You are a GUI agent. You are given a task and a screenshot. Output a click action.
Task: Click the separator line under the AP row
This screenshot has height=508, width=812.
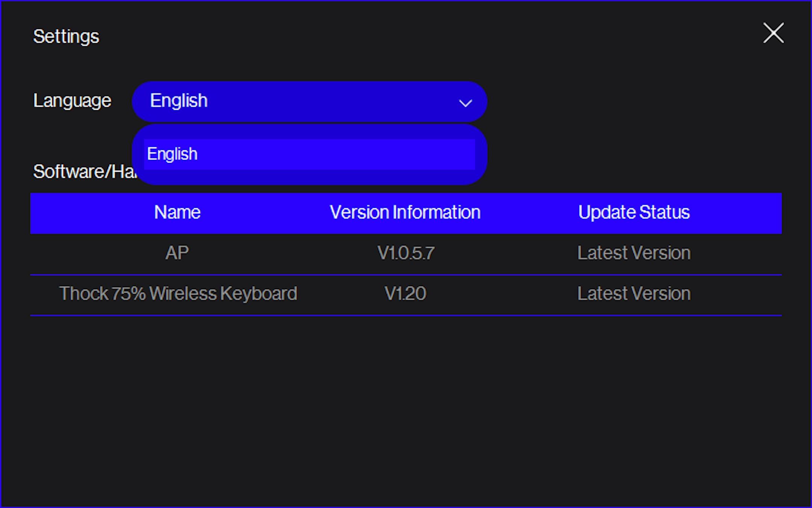point(406,275)
